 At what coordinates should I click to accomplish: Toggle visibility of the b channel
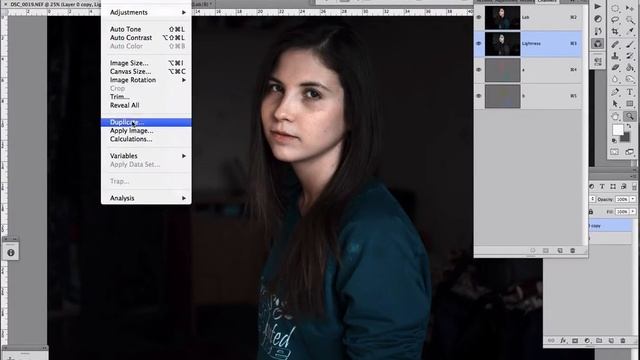(479, 96)
